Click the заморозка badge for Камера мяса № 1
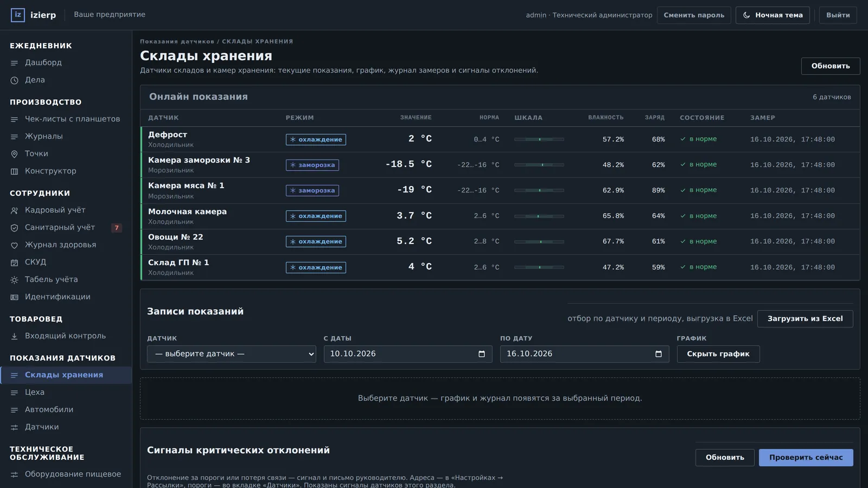868x488 pixels. pos(312,191)
